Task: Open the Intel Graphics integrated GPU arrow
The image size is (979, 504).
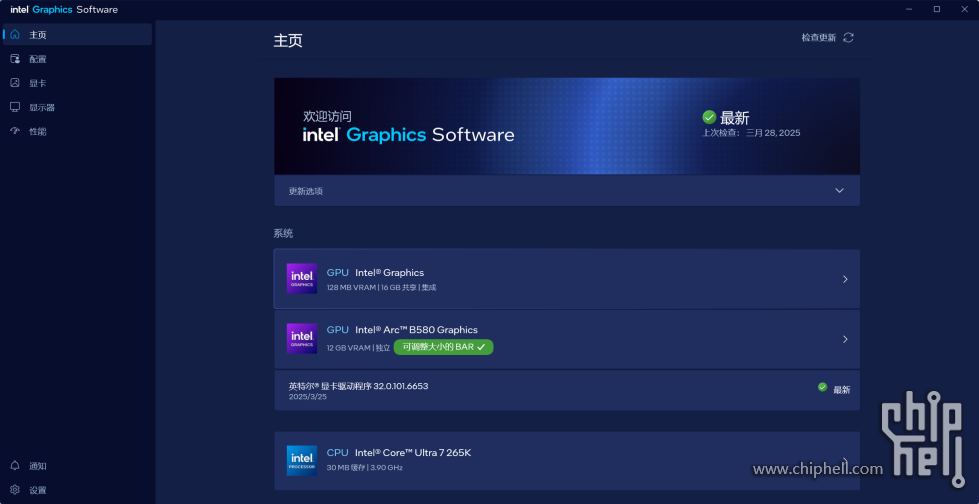Action: [x=845, y=279]
